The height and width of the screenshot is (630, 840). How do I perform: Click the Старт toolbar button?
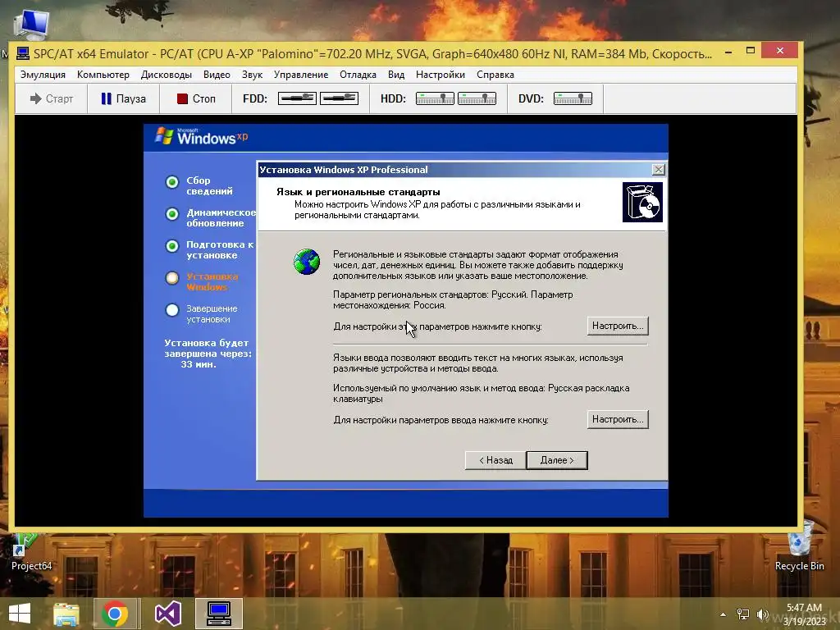(52, 98)
